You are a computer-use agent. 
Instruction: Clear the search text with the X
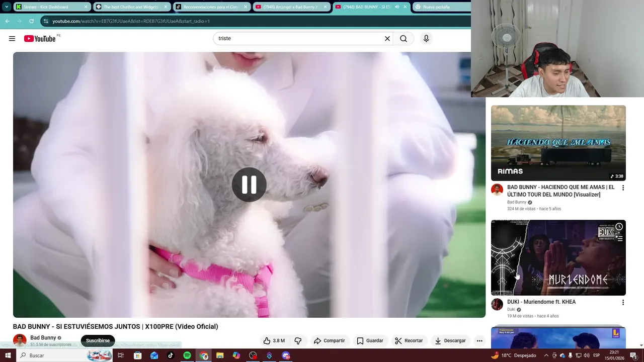pos(387,39)
